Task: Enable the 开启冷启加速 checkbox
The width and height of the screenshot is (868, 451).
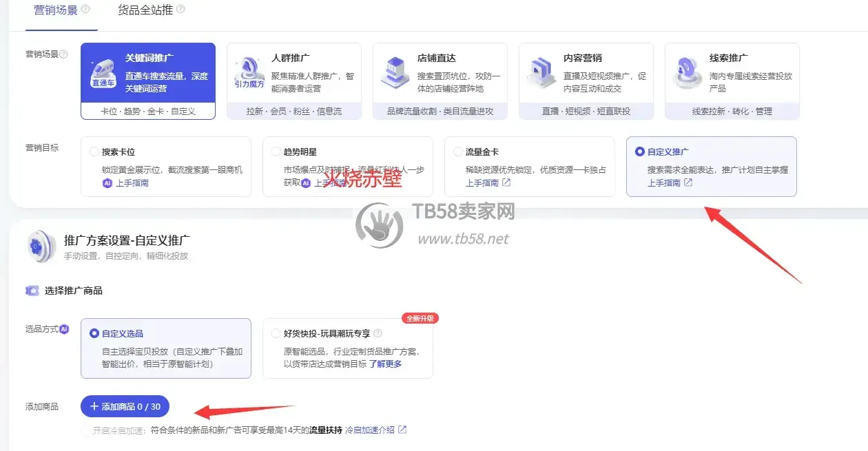Action: (x=86, y=430)
